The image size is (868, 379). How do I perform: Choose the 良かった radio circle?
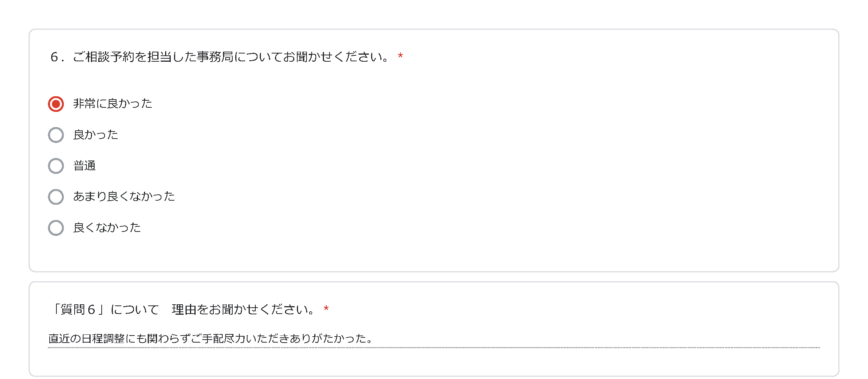pyautogui.click(x=56, y=135)
